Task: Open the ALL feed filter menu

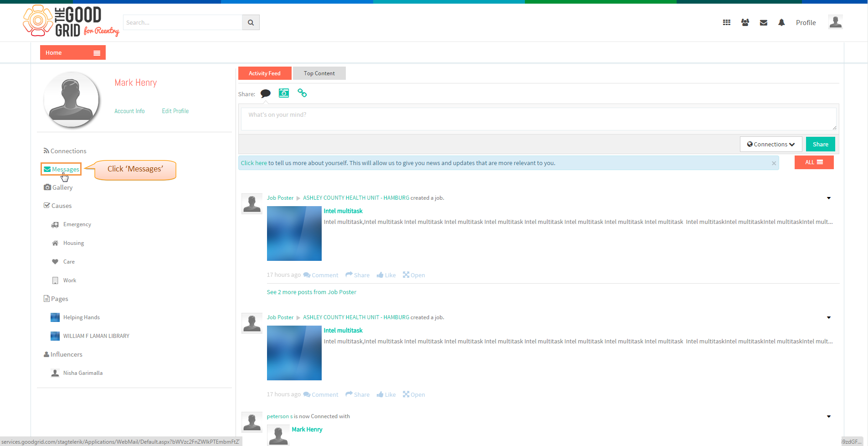Action: point(814,162)
